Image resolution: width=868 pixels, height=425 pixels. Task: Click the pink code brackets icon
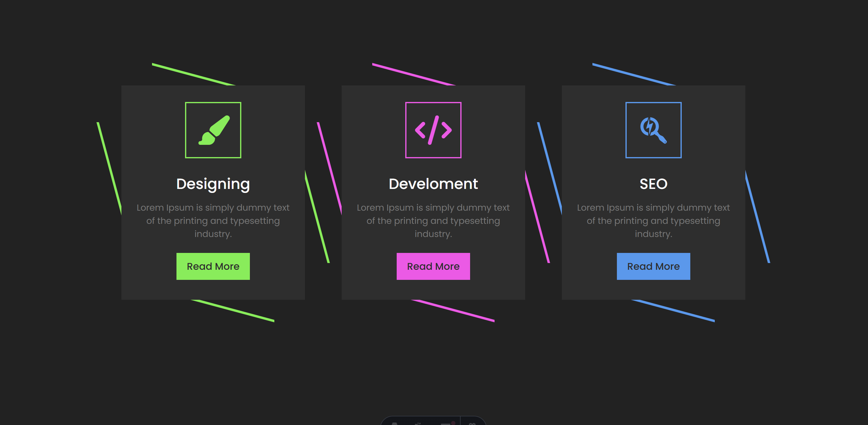tap(433, 130)
